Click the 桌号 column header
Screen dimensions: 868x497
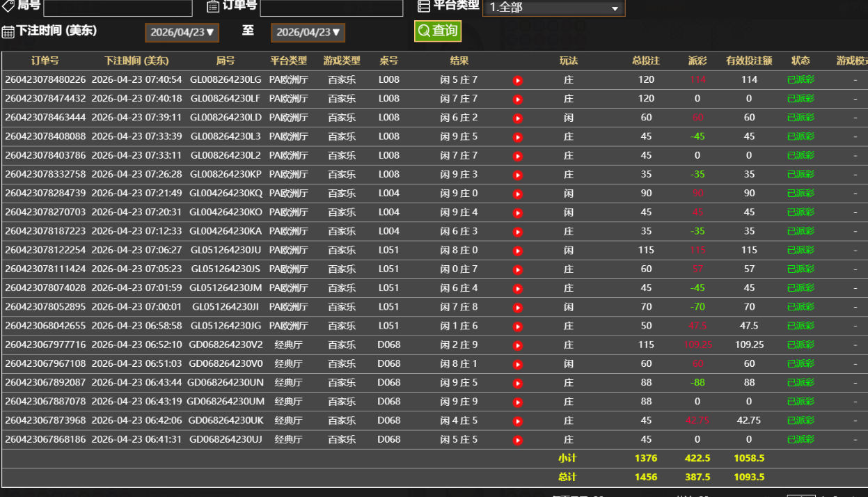389,61
